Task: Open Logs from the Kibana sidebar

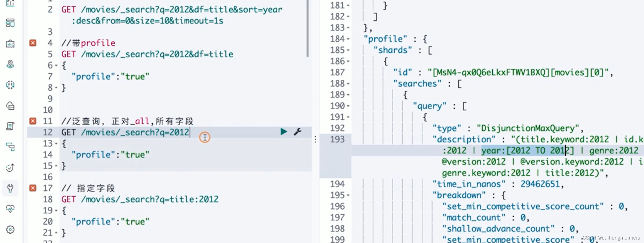Action: point(10,126)
